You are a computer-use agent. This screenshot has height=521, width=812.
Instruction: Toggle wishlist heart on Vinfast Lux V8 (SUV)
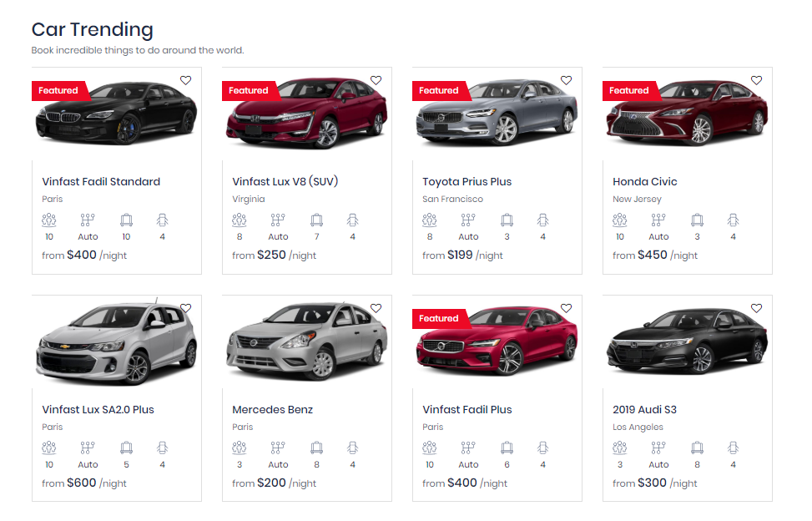(376, 81)
